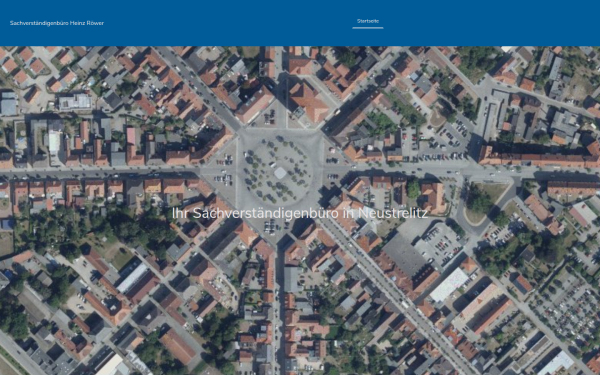Open the Startseite navigation item
Image resolution: width=600 pixels, height=375 pixels.
pyautogui.click(x=368, y=21)
